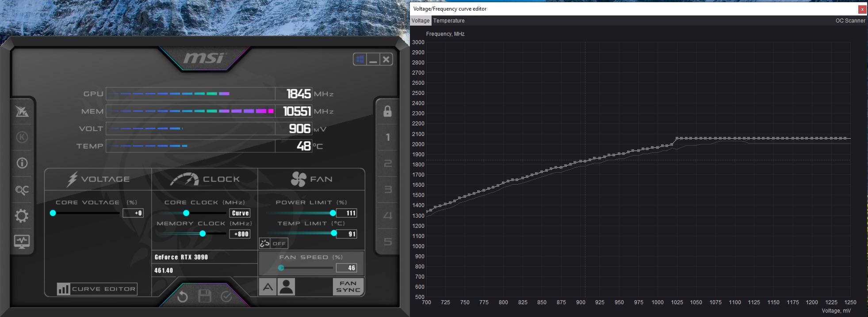Close the Voltage/Frequency curve editor window

[862, 9]
